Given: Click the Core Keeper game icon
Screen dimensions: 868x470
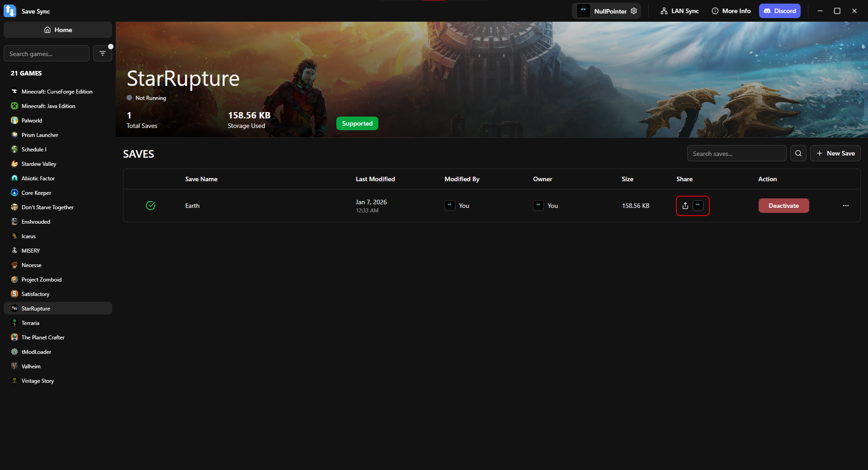Looking at the screenshot, I should pos(14,193).
